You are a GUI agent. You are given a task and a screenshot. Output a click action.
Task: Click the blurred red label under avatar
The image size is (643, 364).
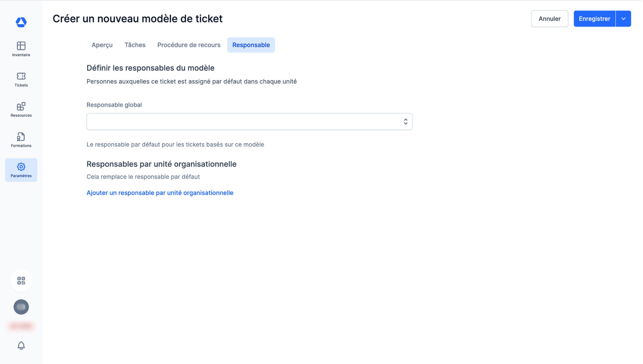coord(21,326)
